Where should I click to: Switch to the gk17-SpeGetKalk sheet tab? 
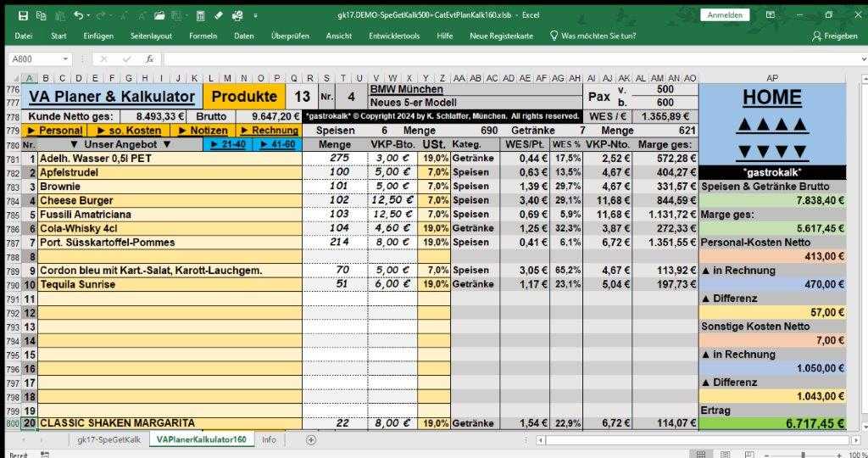107,439
